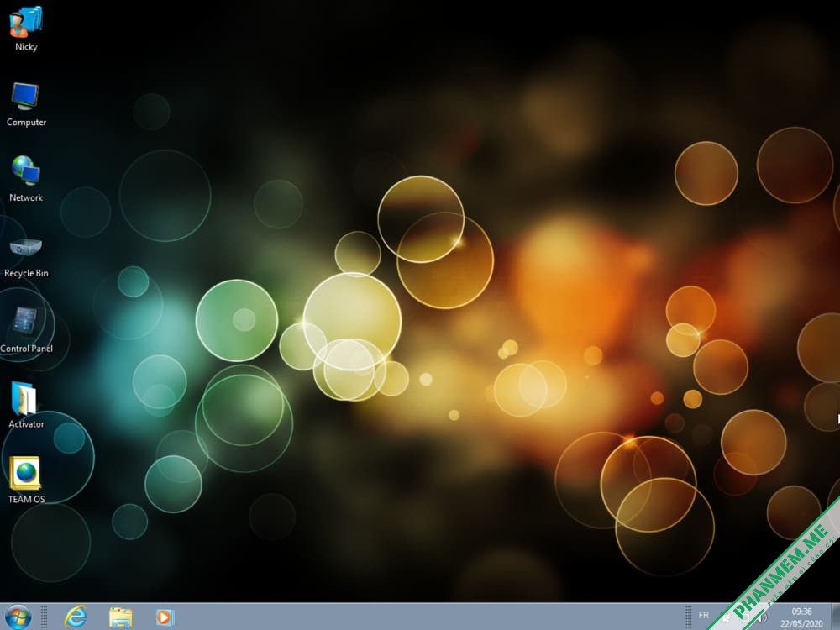Select the Recycle Bin icon

(x=26, y=247)
